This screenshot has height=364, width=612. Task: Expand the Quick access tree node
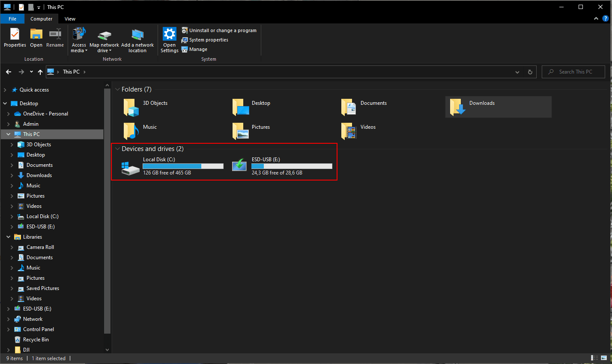click(x=5, y=90)
